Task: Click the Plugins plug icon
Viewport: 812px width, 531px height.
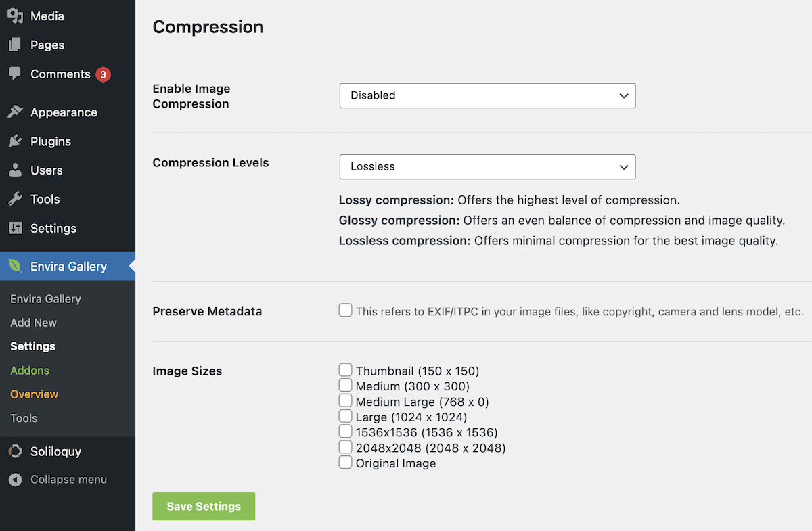Action: (x=15, y=141)
